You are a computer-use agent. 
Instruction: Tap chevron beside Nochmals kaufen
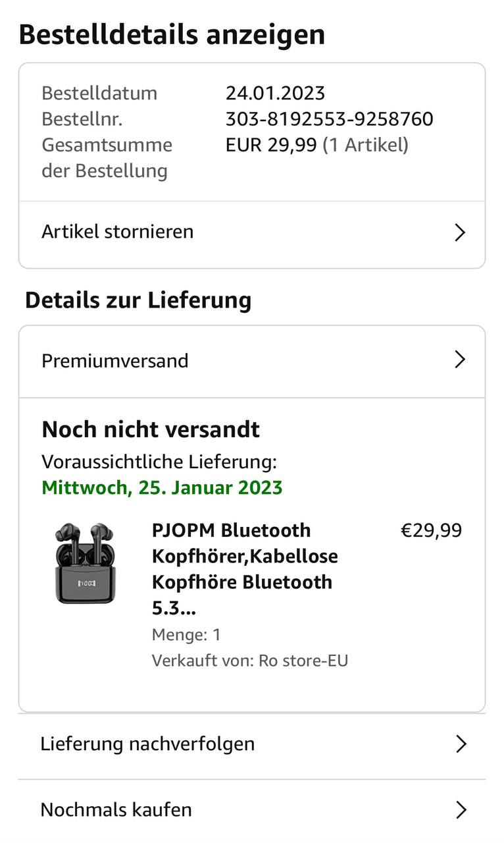tap(461, 810)
